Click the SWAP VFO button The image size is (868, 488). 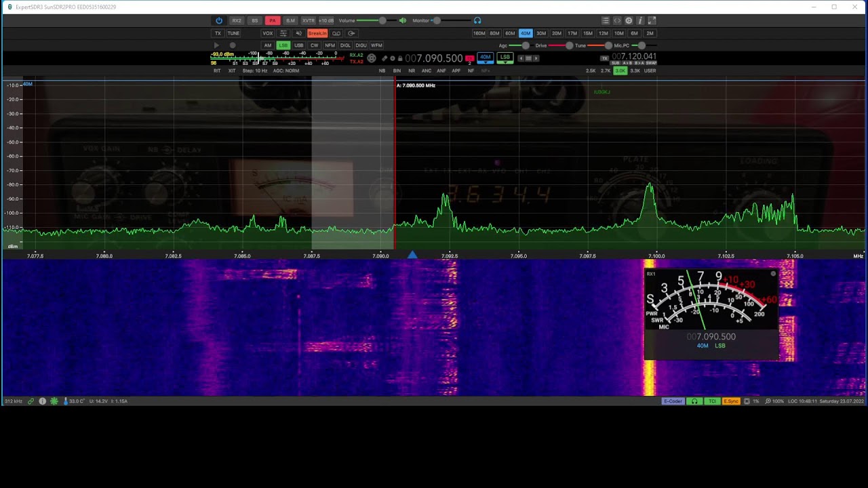coord(651,63)
